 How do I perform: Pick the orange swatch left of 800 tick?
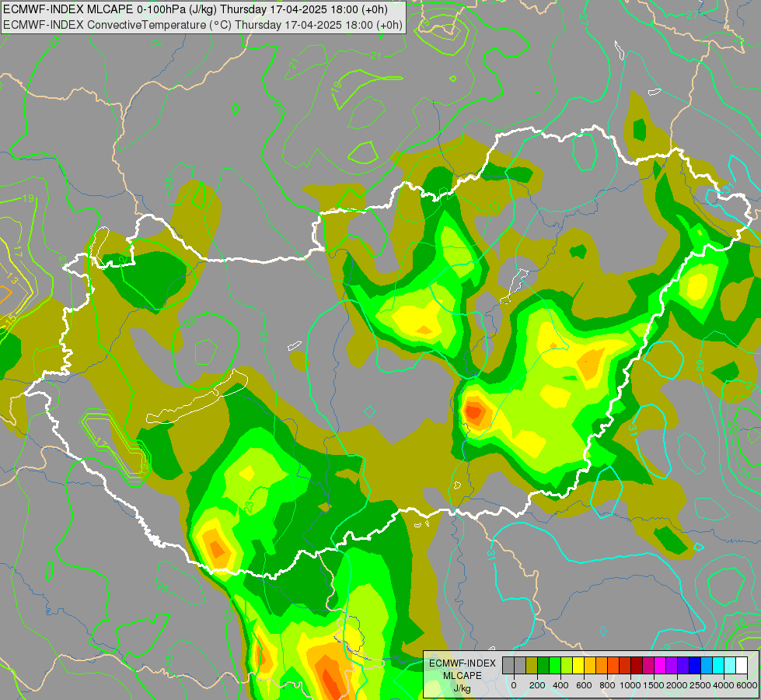click(602, 665)
